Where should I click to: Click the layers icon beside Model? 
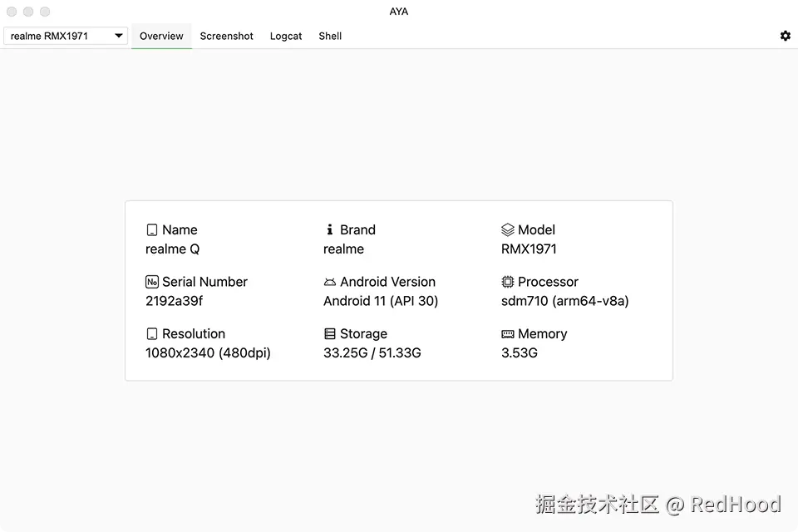(x=507, y=230)
